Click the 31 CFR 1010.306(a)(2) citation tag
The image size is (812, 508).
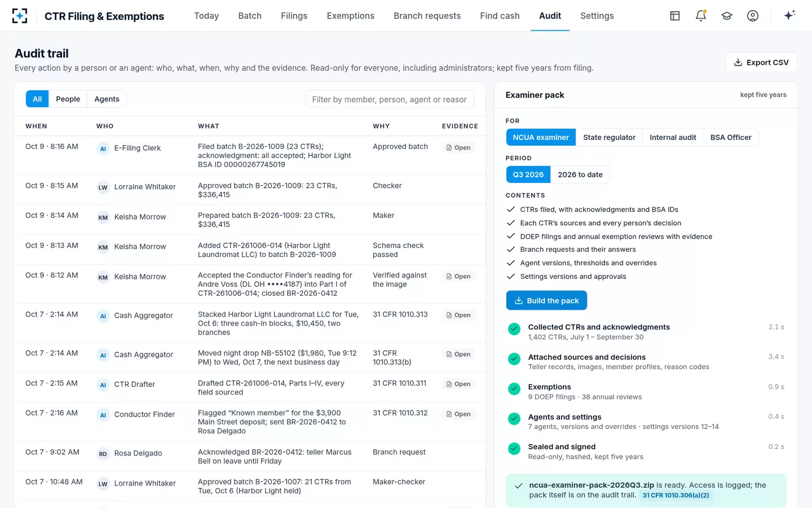676,495
